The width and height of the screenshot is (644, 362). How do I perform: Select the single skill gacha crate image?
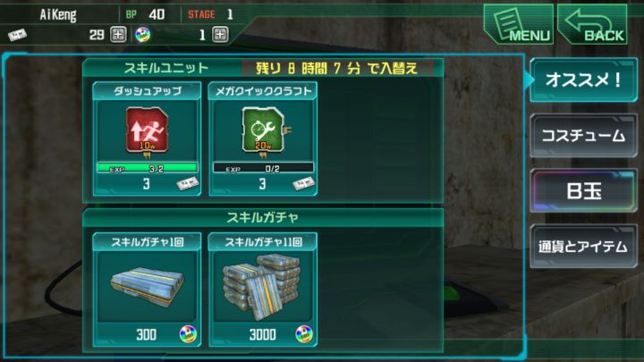pos(147,286)
